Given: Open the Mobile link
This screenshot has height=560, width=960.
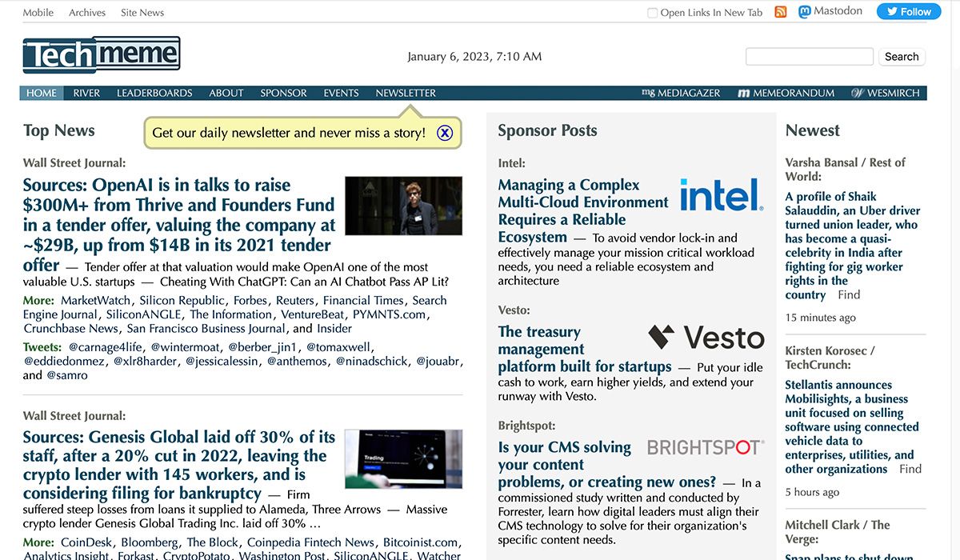Looking at the screenshot, I should click(38, 13).
